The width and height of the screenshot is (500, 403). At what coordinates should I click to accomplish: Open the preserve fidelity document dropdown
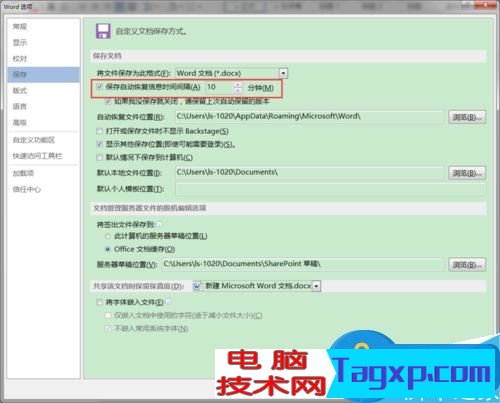click(317, 286)
